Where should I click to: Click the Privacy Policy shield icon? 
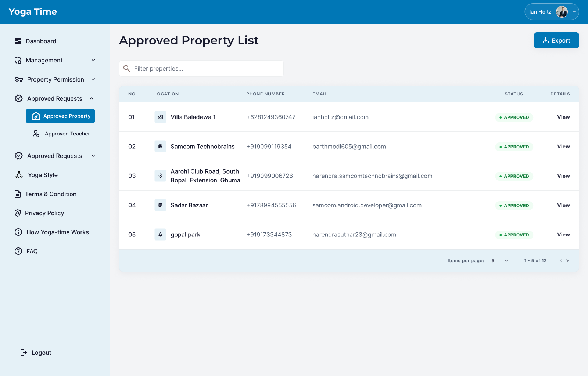[18, 213]
